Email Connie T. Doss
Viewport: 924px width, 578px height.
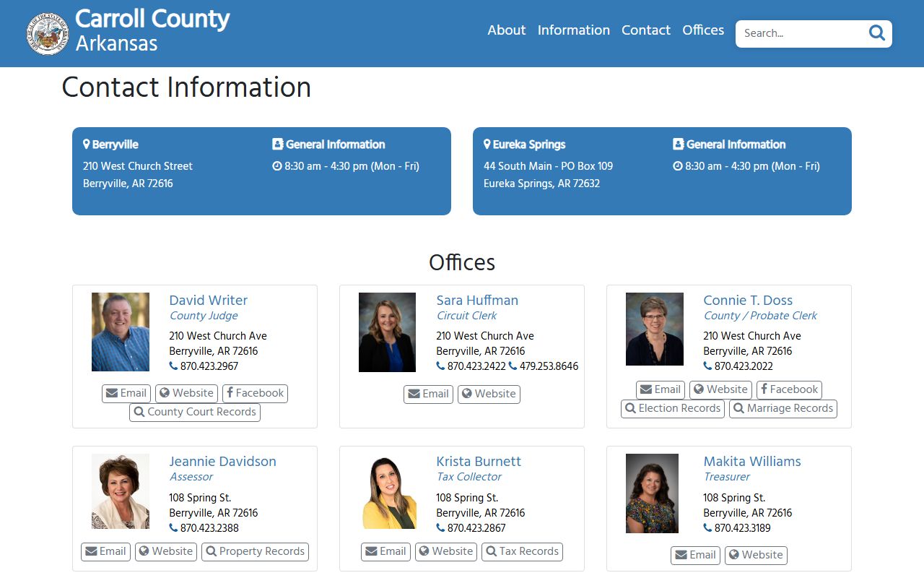pyautogui.click(x=661, y=390)
